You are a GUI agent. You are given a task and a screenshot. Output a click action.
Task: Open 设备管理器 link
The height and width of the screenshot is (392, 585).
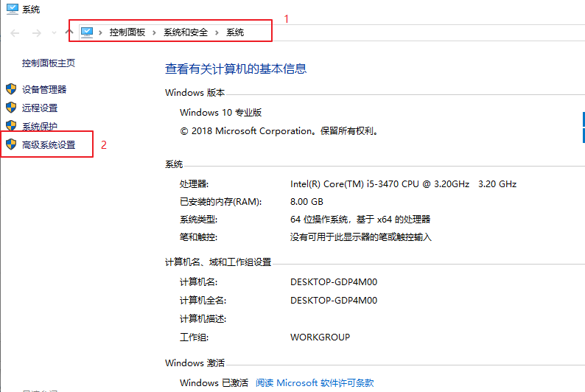(x=44, y=89)
